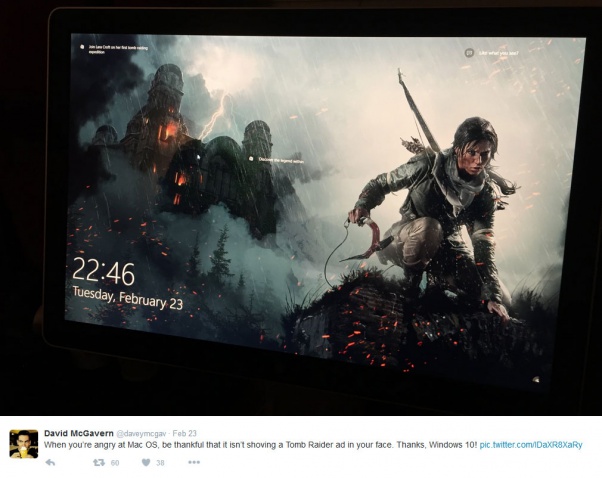Click the @daveymcgav handle
Screen dimensions: 602x478
[141, 433]
